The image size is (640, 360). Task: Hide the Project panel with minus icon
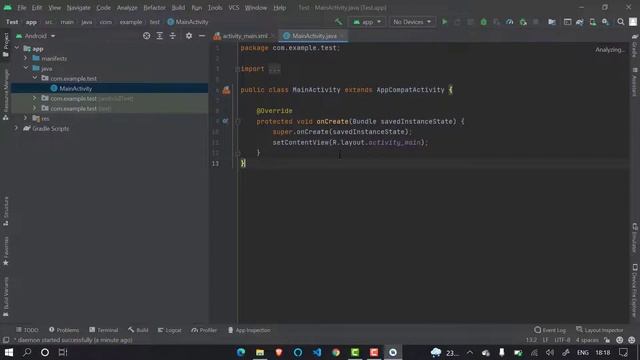tap(202, 36)
